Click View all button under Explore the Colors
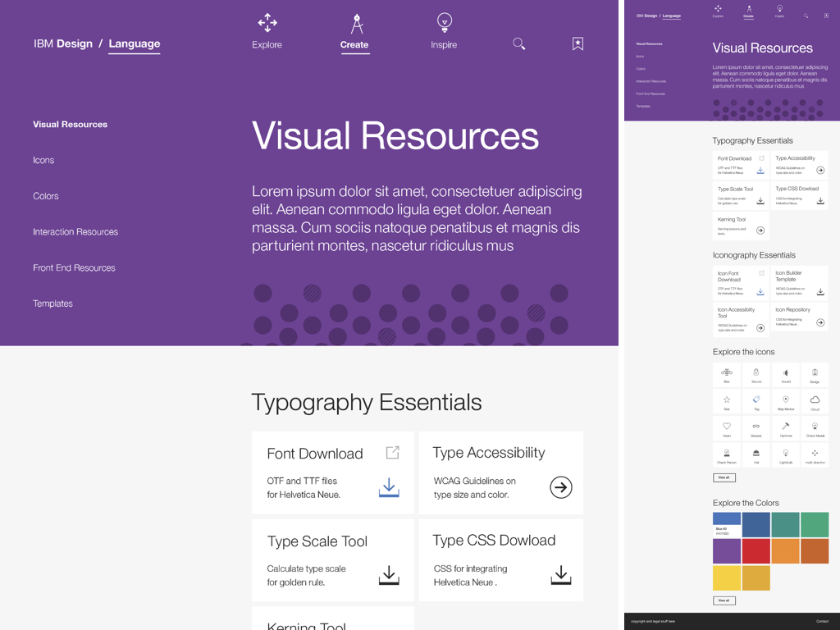This screenshot has width=840, height=630. 724,600
